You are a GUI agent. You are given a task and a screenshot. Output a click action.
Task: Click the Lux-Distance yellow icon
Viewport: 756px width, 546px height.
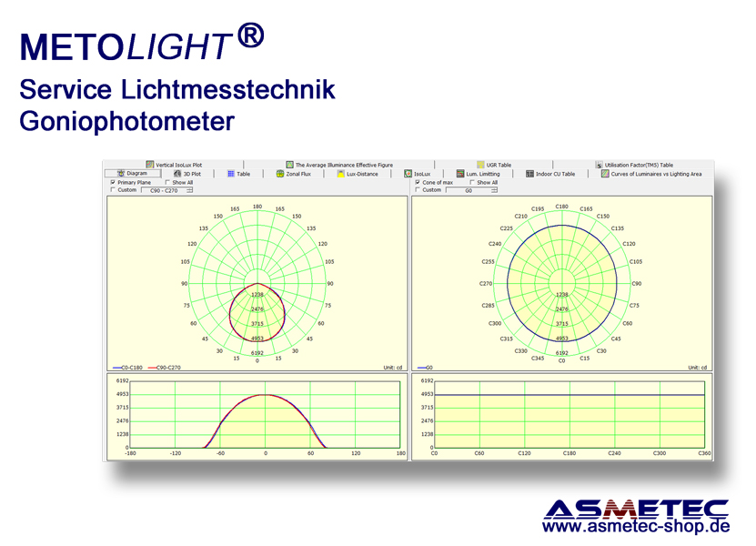340,174
